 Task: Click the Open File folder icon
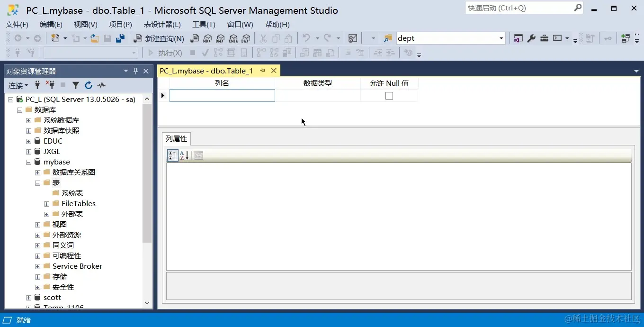point(95,38)
